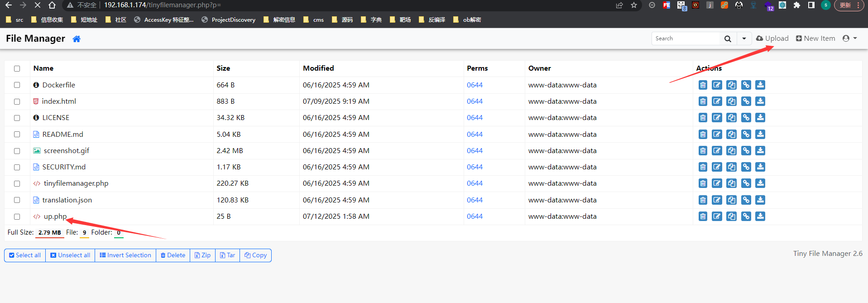The width and height of the screenshot is (868, 303).
Task: Click the bottom Copy button
Action: (x=255, y=255)
